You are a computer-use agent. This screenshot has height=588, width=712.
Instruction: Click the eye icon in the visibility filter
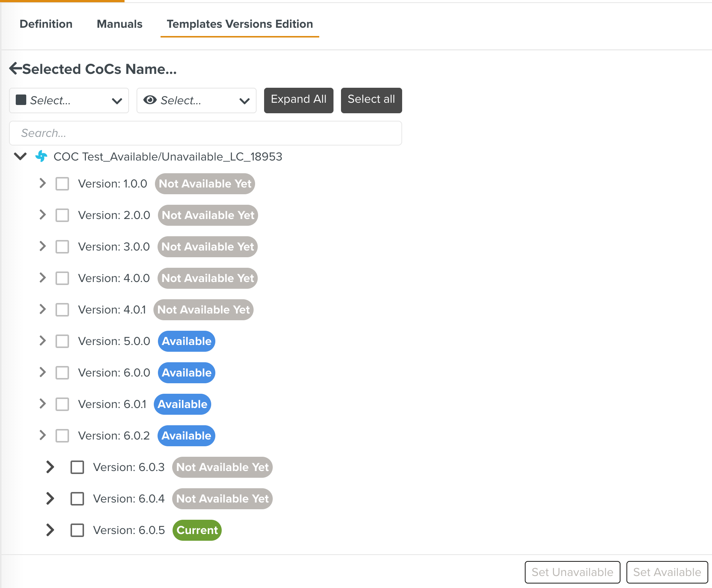coord(150,100)
